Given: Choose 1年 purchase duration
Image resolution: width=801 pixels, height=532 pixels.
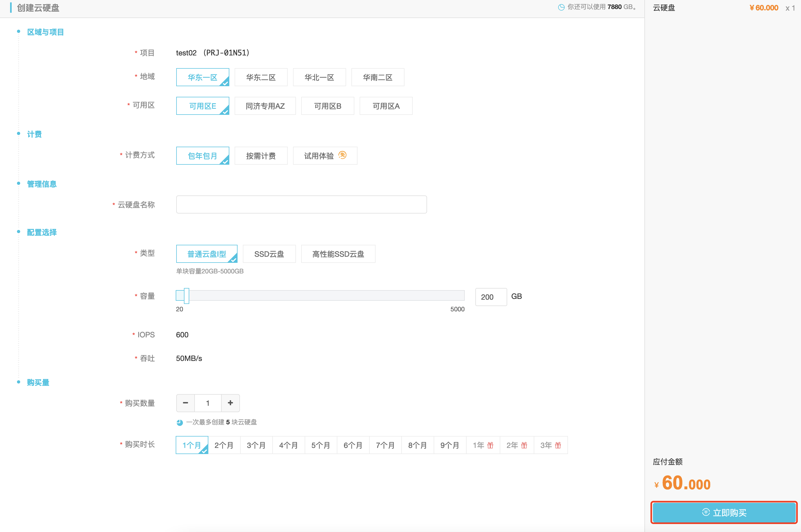Looking at the screenshot, I should [483, 445].
